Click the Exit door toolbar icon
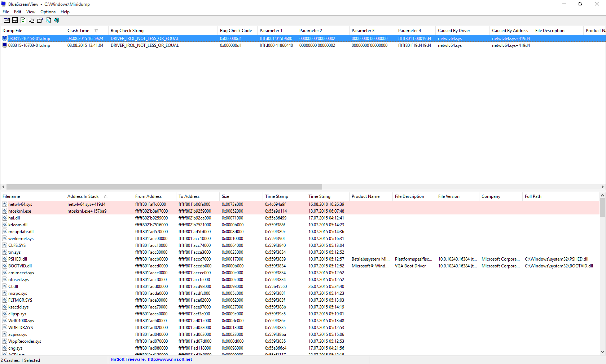 coord(56,21)
